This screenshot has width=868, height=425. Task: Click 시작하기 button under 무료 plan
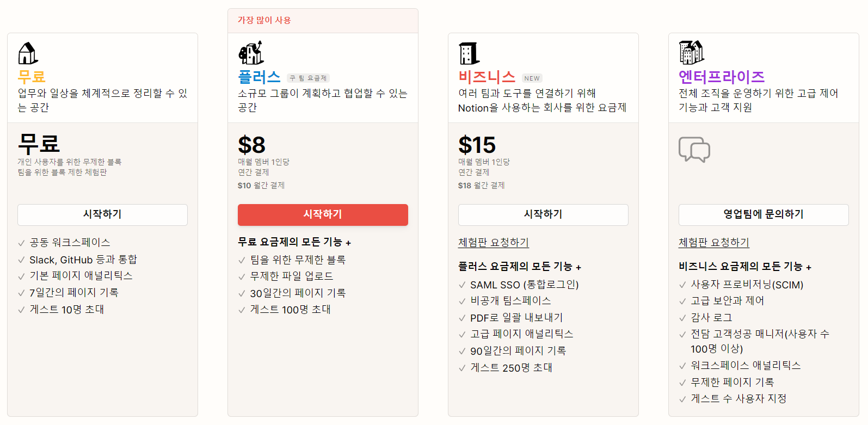click(x=102, y=215)
